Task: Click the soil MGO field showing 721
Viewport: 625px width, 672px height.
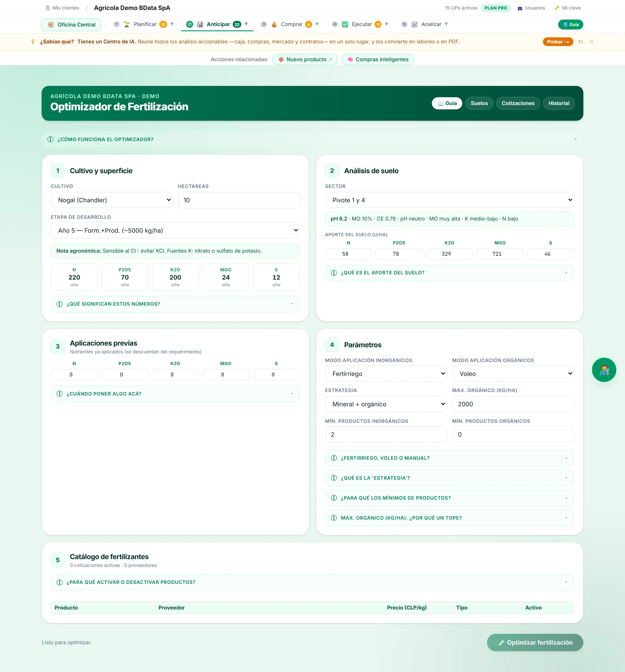Action: click(x=500, y=254)
